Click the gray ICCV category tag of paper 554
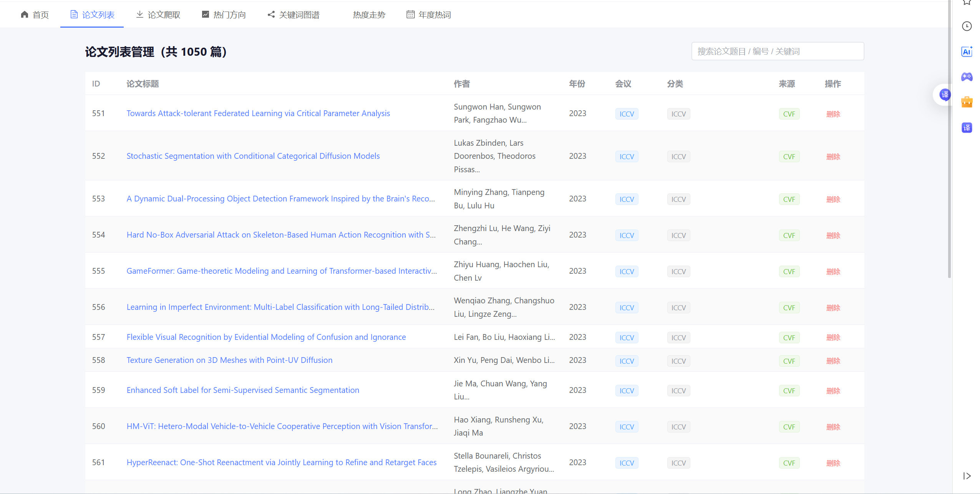The width and height of the screenshot is (980, 494). pos(678,236)
